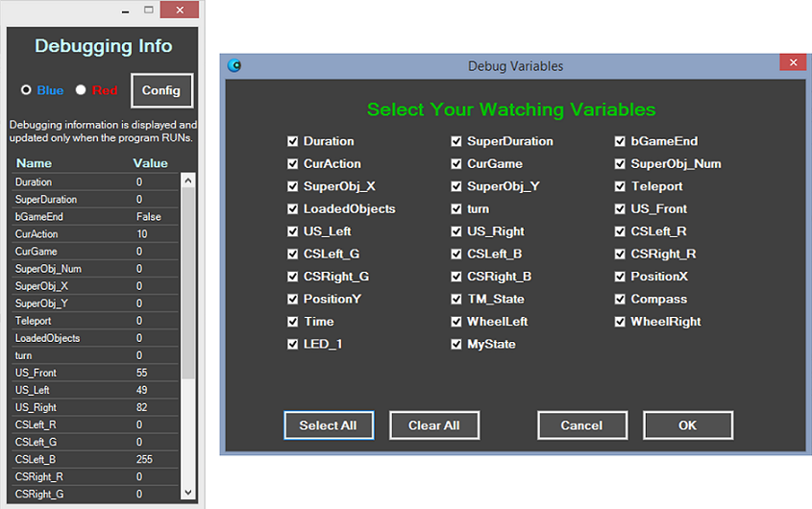The image size is (812, 509).
Task: Select the Blue radio button
Action: pyautogui.click(x=26, y=90)
